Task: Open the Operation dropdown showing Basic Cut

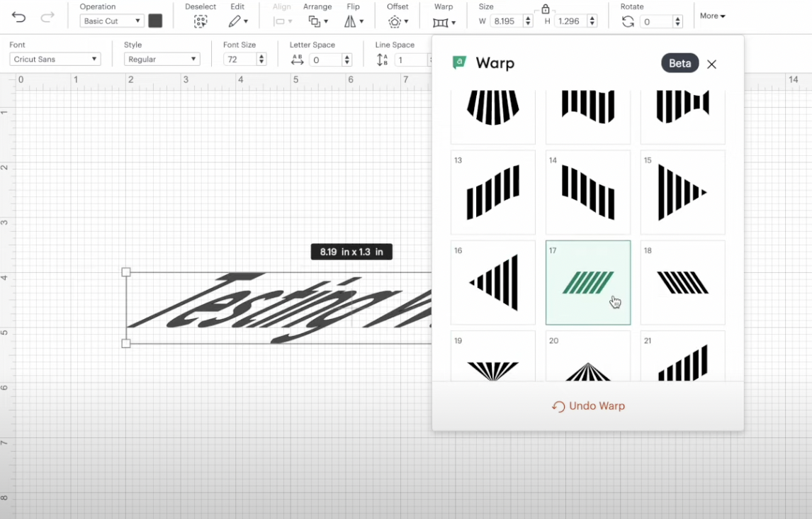Action: pos(111,21)
